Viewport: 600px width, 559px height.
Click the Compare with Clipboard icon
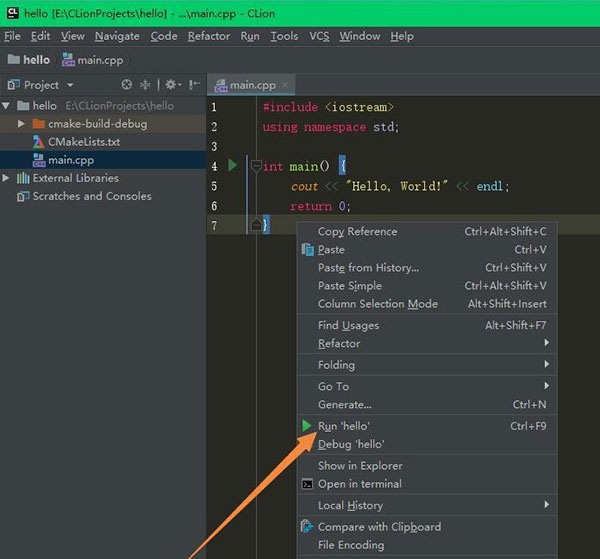[308, 527]
